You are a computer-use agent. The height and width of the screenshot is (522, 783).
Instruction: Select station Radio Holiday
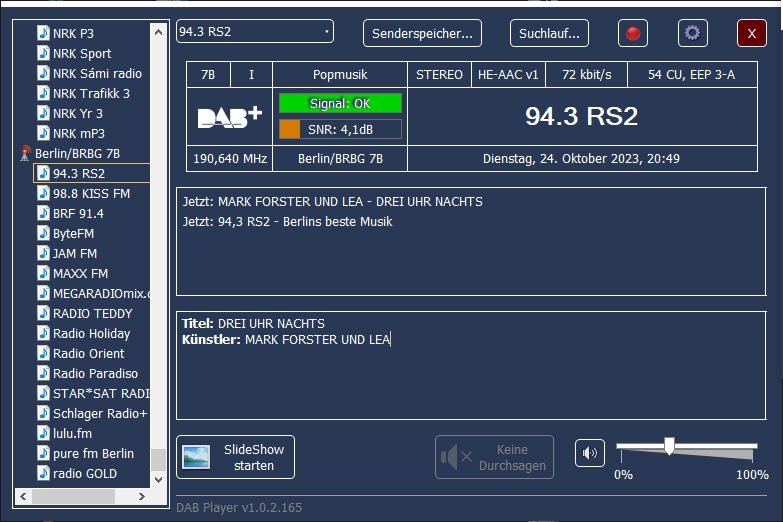point(91,333)
